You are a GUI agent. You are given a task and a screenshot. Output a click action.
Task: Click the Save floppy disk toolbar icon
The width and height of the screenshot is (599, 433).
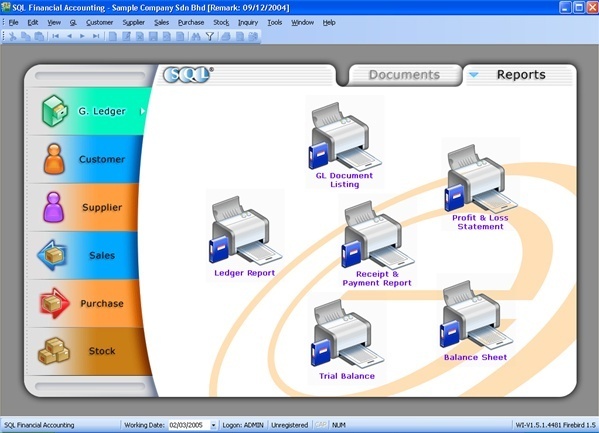coord(153,36)
